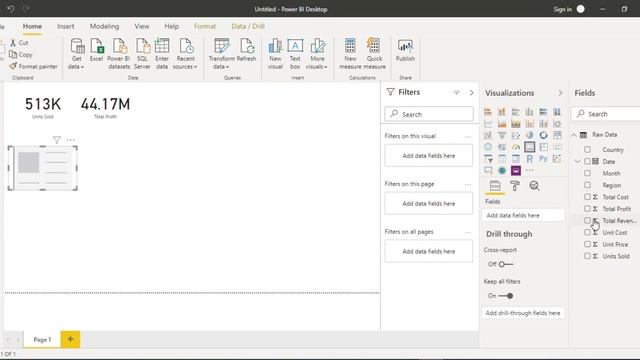Click Publish in the Share group
The image size is (640, 360).
point(405,51)
